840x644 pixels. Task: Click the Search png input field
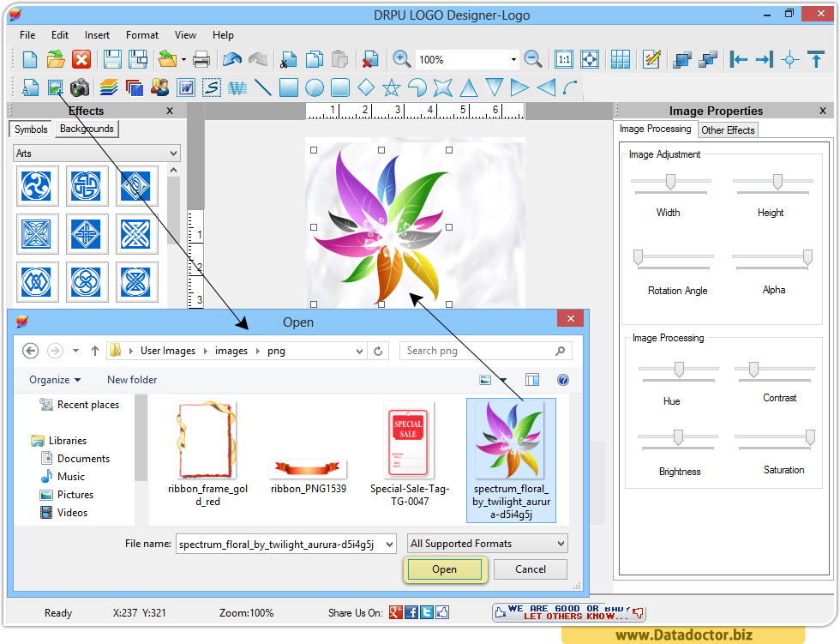pos(486,351)
